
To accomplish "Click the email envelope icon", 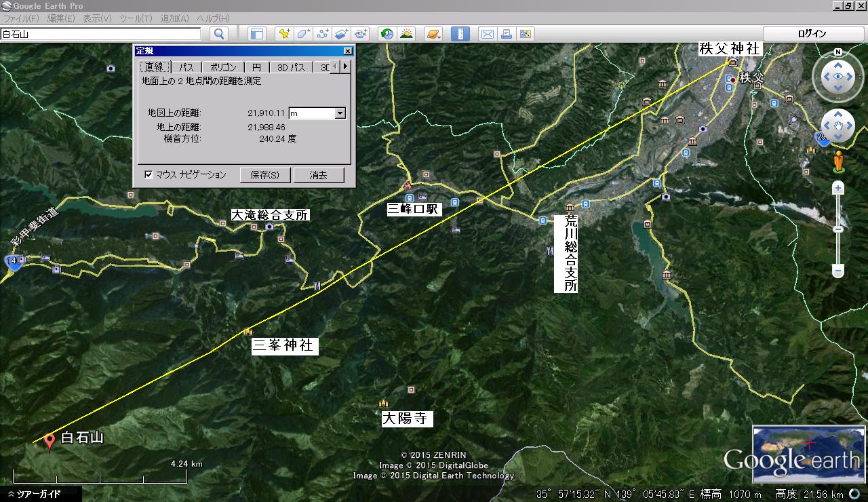I will [487, 34].
